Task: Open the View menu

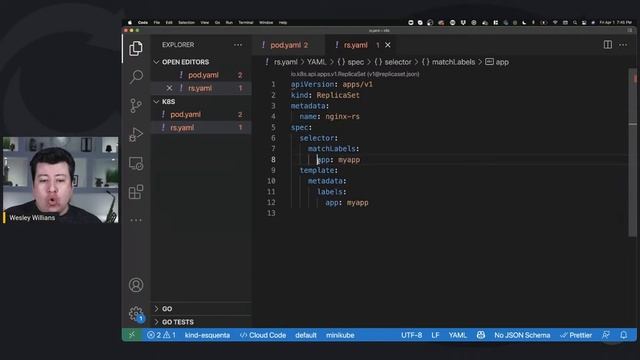Action: 204,22
